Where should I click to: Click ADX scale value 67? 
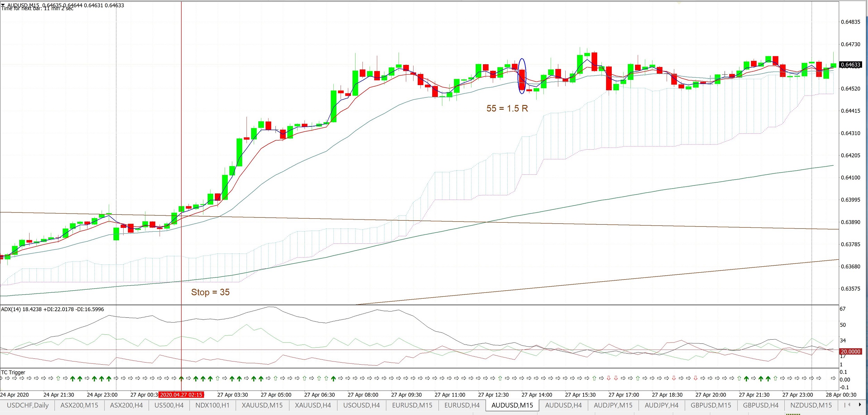(843, 309)
